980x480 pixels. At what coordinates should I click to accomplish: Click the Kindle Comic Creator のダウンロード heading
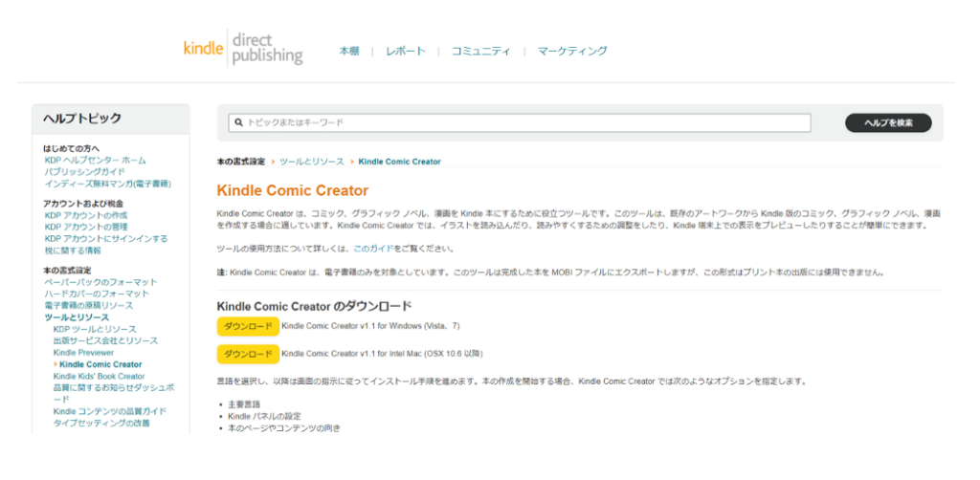(314, 306)
